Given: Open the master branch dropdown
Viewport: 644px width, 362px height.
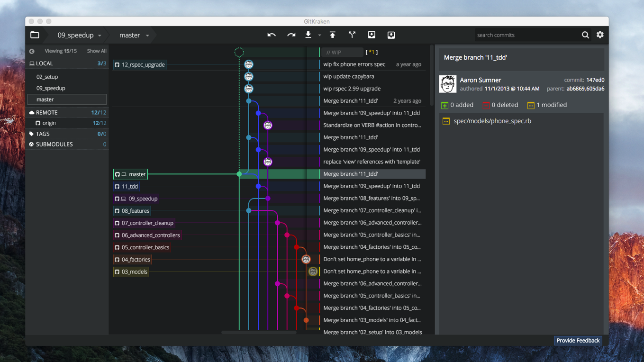Looking at the screenshot, I should pyautogui.click(x=147, y=36).
